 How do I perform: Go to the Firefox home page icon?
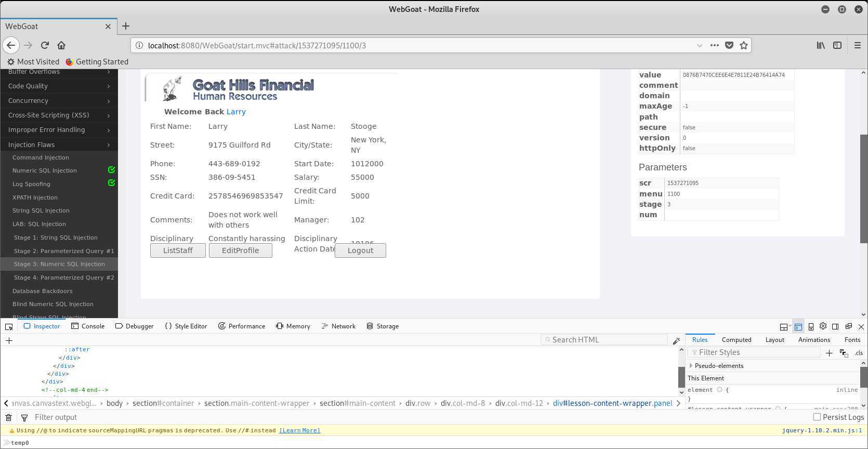61,45
